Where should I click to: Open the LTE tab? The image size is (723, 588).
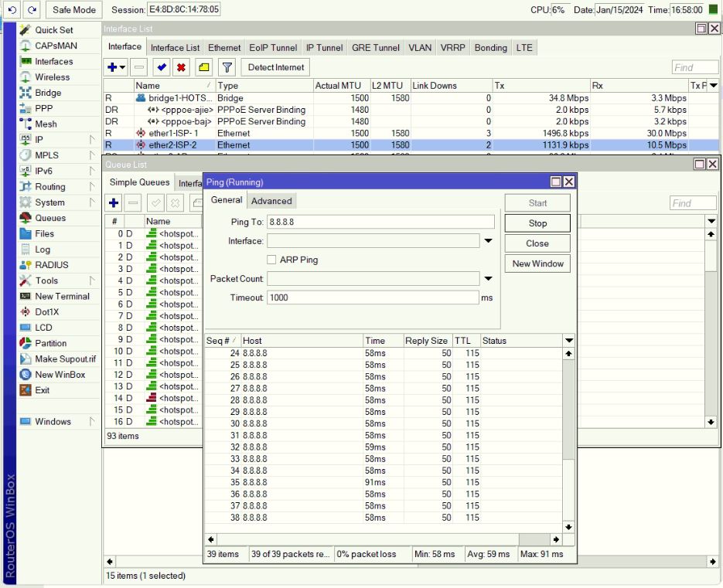(x=524, y=48)
